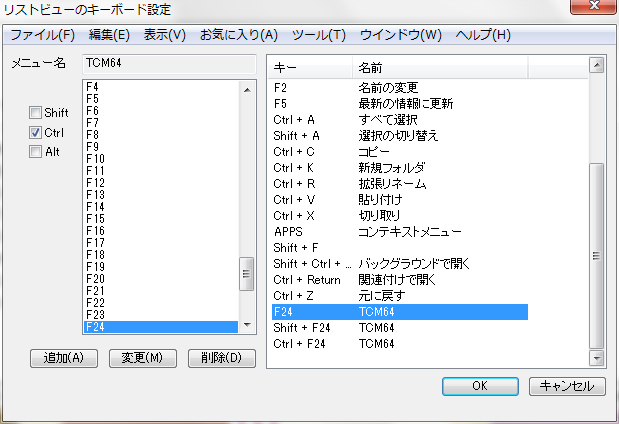Select F5 in the key list
This screenshot has width=619, height=424.
(x=161, y=98)
